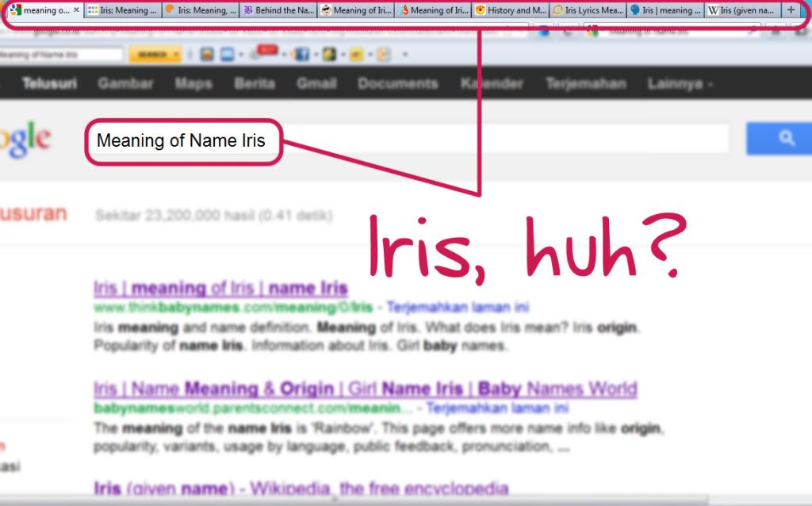Open 'Iris | meaning of Iris | name Iris' result
The width and height of the screenshot is (812, 506).
point(220,288)
